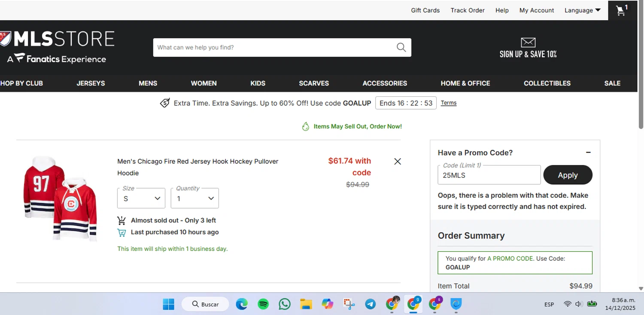Open the Size dropdown showing S
This screenshot has width=644, height=315.
coord(141,198)
